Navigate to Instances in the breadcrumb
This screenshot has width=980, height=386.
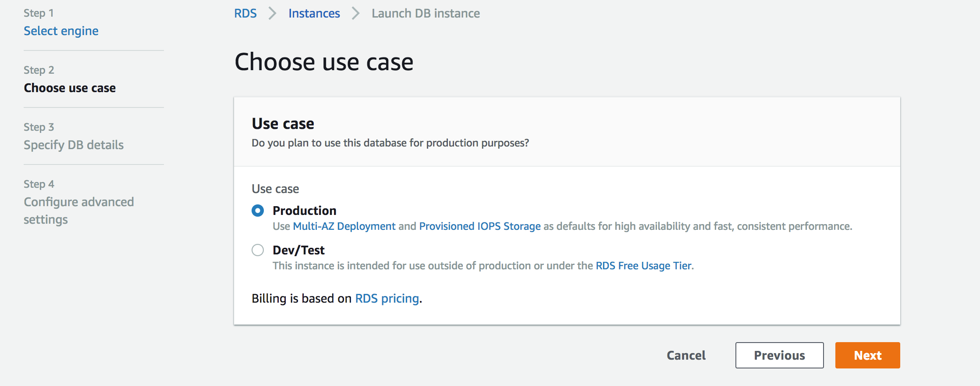tap(314, 14)
